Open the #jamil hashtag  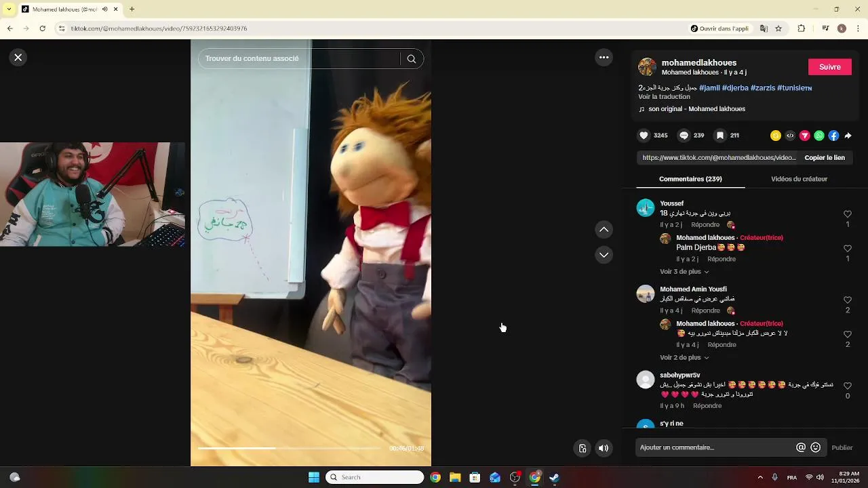[x=709, y=87]
